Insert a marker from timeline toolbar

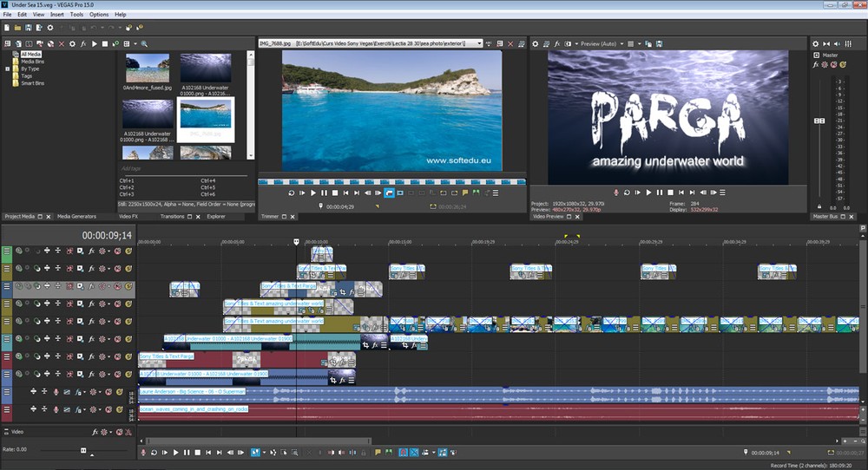[x=378, y=453]
